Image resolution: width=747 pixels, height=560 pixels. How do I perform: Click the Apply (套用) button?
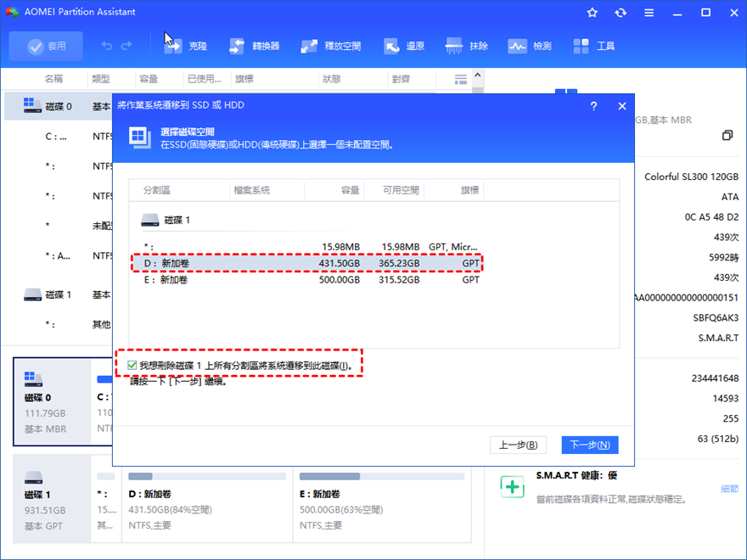(46, 46)
